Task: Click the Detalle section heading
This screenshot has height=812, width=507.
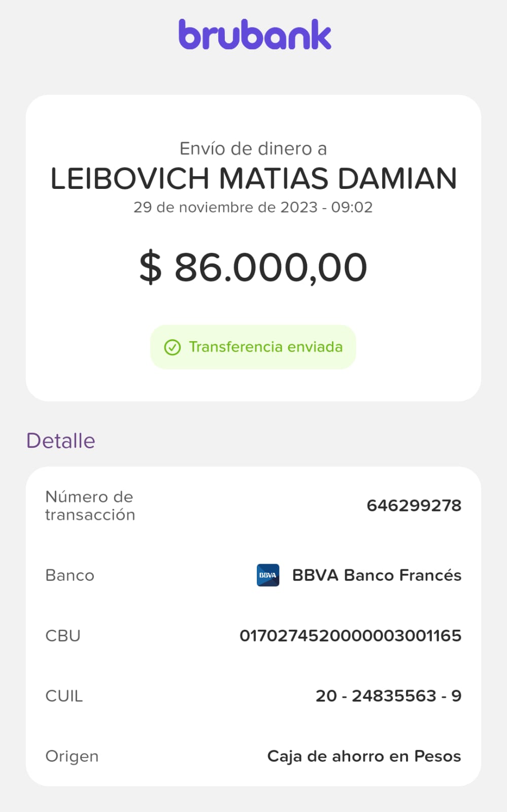Action: coord(61,441)
